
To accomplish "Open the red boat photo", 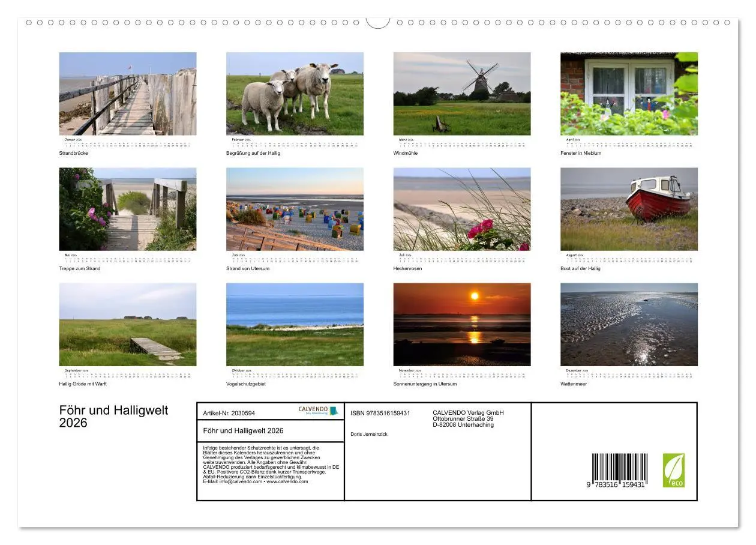I will pos(629,209).
